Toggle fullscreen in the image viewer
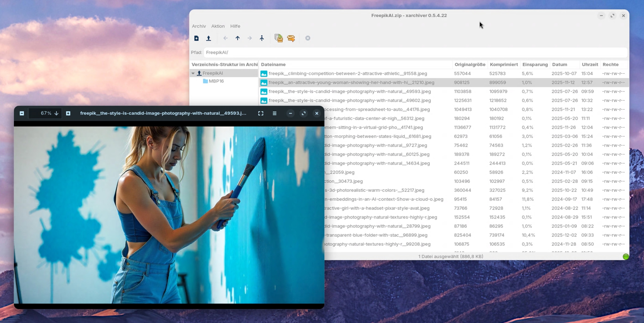The height and width of the screenshot is (323, 644). click(261, 113)
